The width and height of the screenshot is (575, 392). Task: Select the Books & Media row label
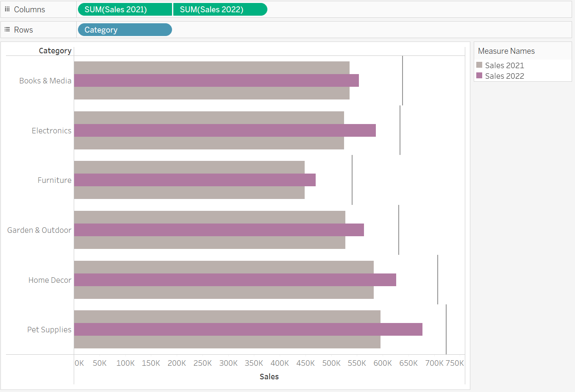(x=45, y=80)
